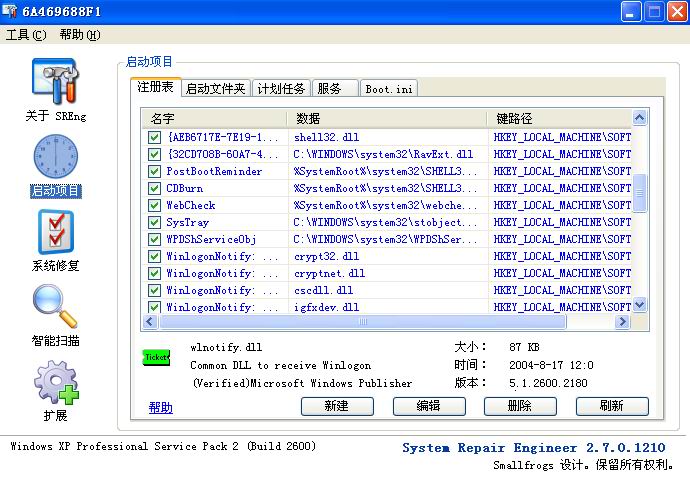Toggle the WebCheck entry checkbox
Screen dimensions: 690x482
154,205
